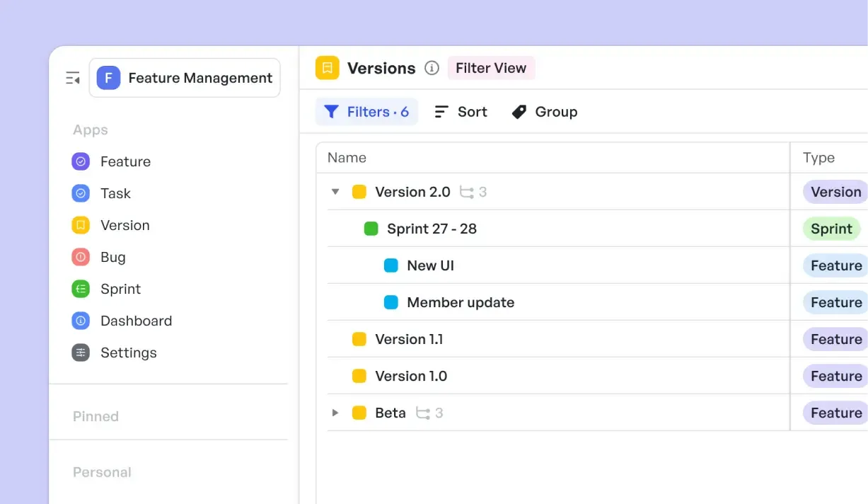Click the green Sprint app icon
Screen dimensions: 868x504
point(81,289)
